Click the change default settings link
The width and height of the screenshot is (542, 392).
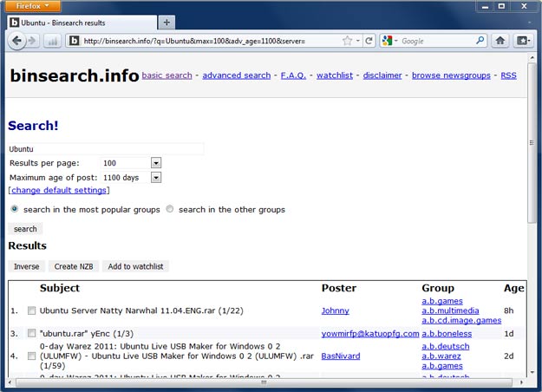click(59, 190)
